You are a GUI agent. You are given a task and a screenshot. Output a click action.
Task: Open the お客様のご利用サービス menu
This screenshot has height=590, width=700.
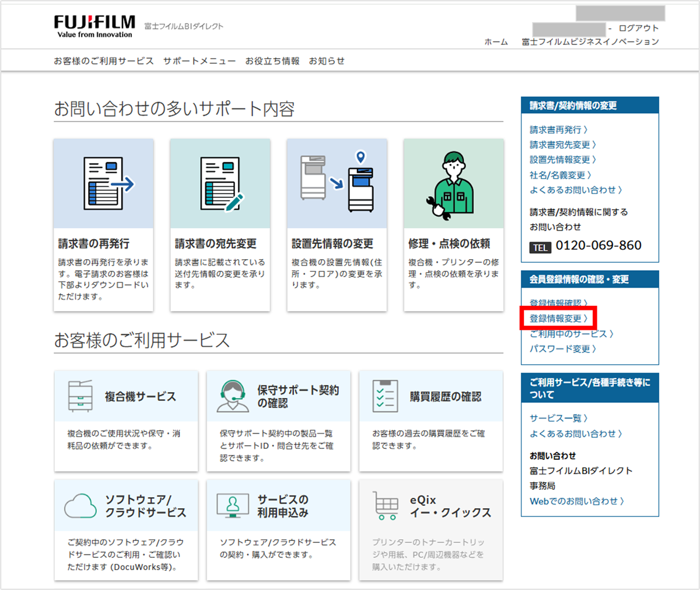(104, 61)
